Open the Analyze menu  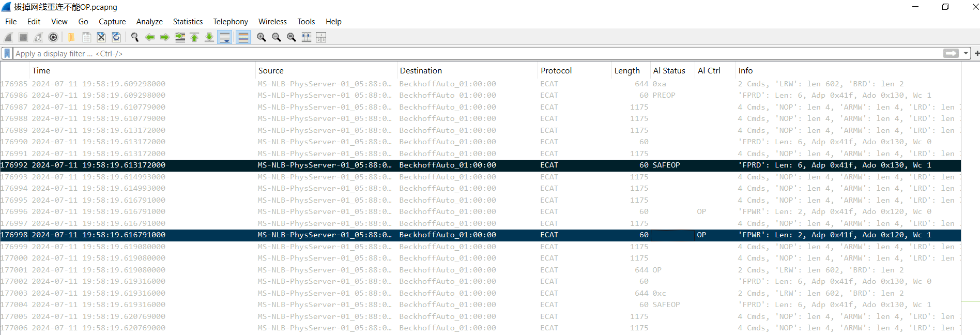click(149, 22)
